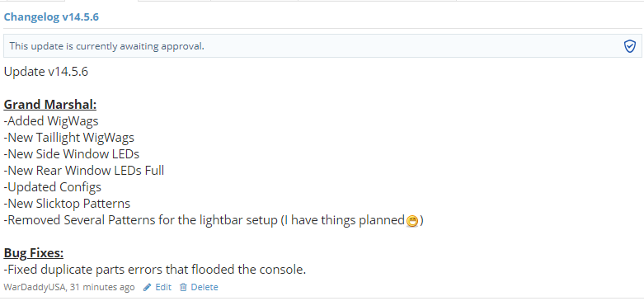Screen dimensions: 644x301
Task: Choose the Delete link text
Action: coord(204,288)
